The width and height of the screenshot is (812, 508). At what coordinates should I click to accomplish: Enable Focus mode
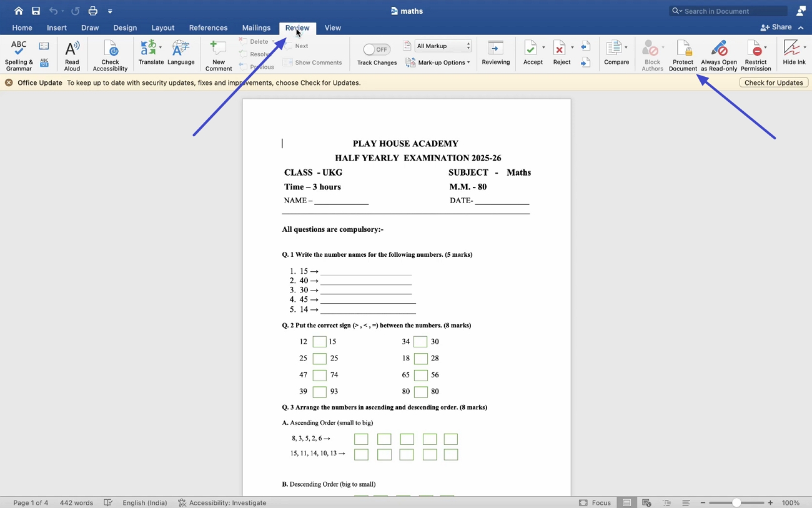point(595,502)
